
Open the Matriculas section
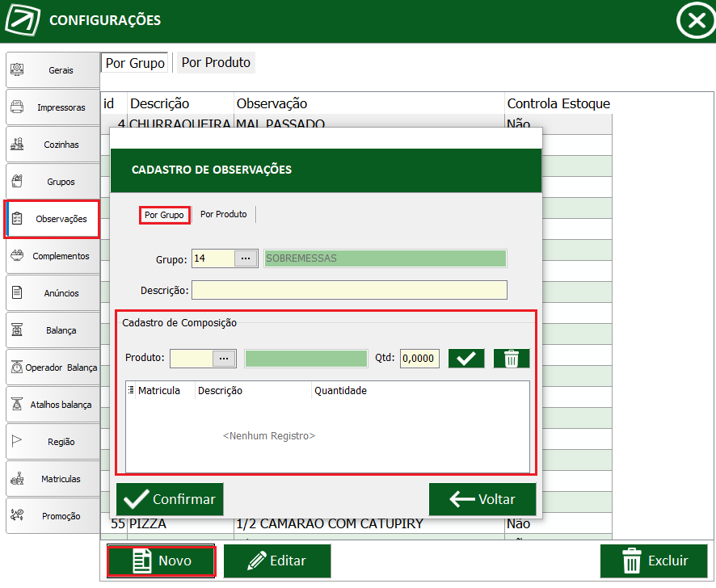tap(53, 479)
